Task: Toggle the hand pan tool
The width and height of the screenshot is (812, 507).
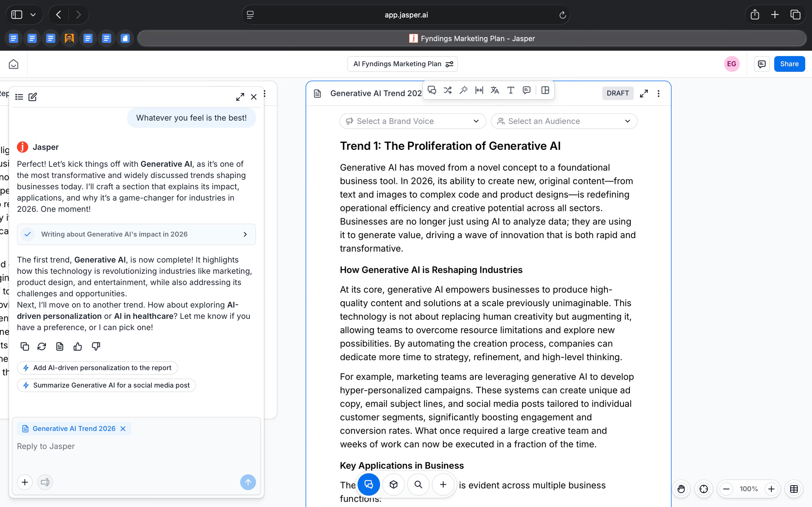Action: [681, 489]
